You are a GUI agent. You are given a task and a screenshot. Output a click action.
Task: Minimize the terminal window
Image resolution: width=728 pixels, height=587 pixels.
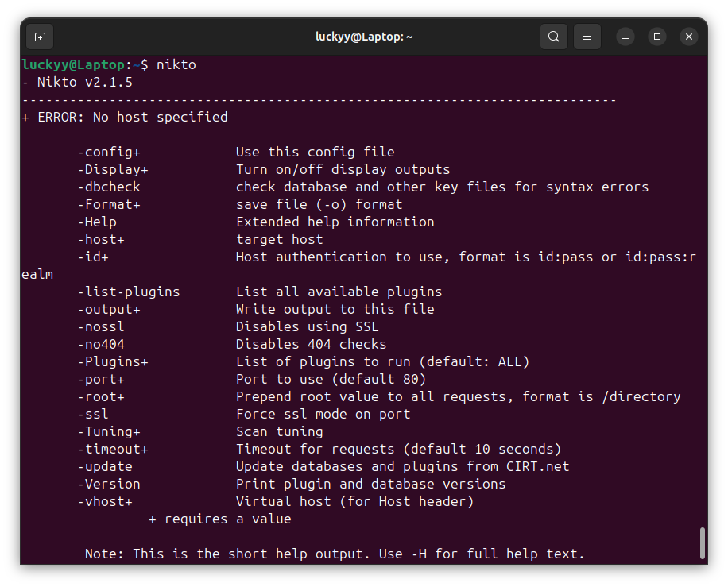click(625, 37)
